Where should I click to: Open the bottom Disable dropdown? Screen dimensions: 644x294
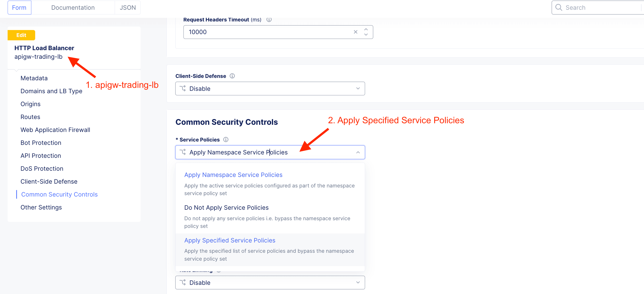270,282
